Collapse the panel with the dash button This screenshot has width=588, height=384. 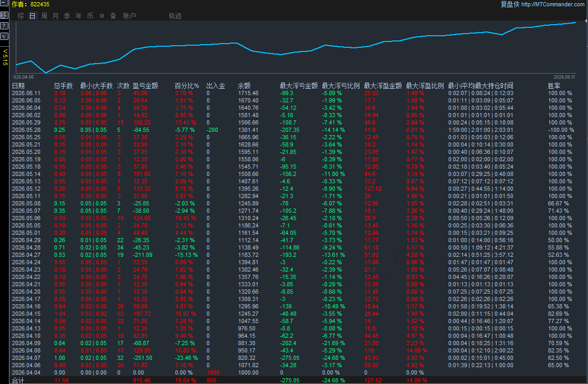point(4,3)
